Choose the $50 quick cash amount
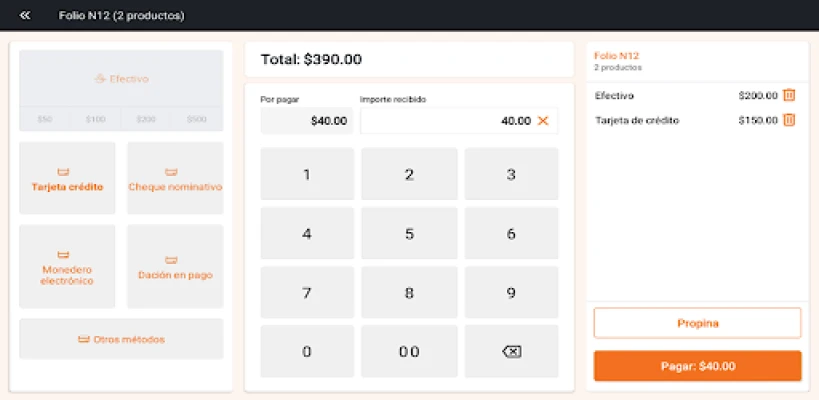Viewport: 819px width, 400px height. click(45, 119)
